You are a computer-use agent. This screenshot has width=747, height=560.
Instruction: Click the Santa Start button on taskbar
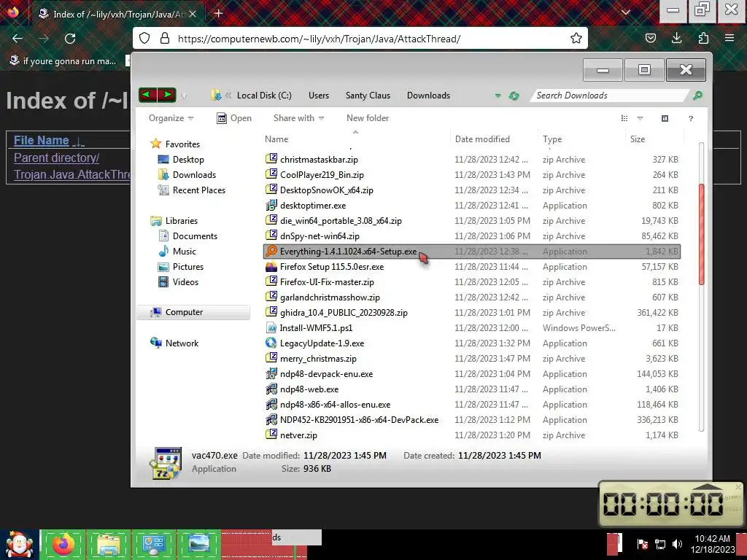19,545
